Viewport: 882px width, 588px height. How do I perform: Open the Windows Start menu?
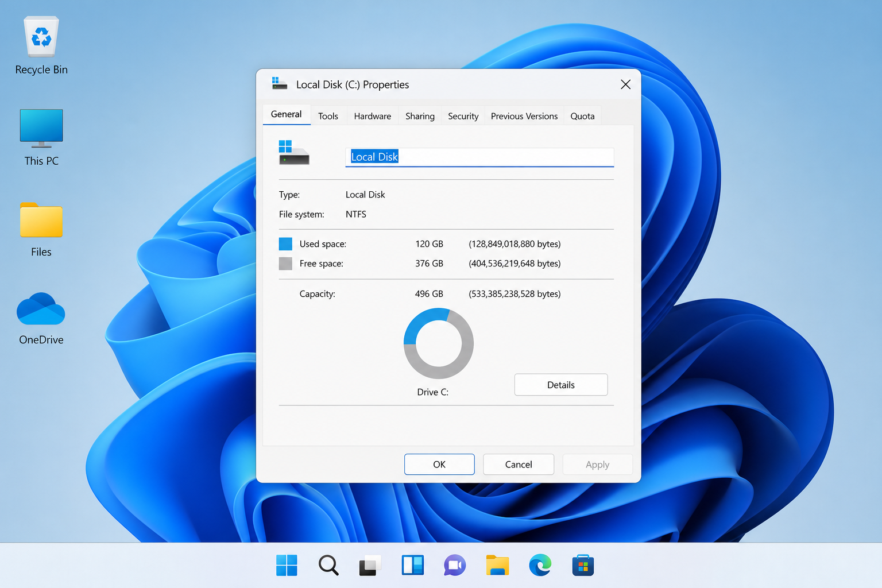tap(287, 566)
